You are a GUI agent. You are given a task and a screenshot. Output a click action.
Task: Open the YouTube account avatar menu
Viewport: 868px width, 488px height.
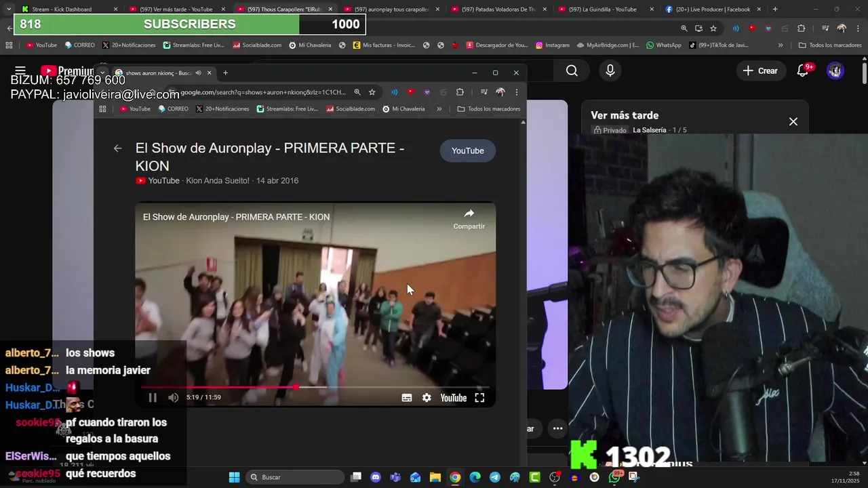pos(835,70)
